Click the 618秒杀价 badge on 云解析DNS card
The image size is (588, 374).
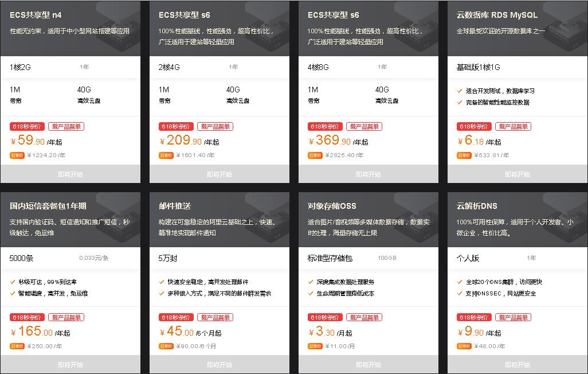click(x=474, y=317)
